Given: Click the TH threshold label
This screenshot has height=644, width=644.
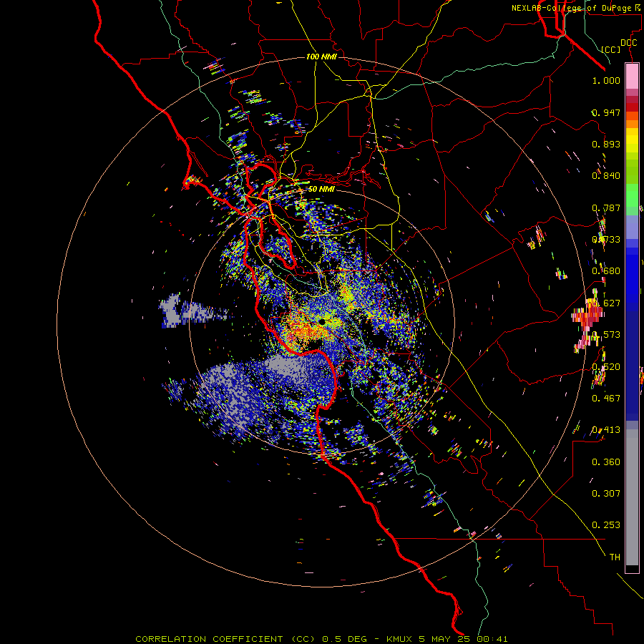Looking at the screenshot, I should click(615, 557).
